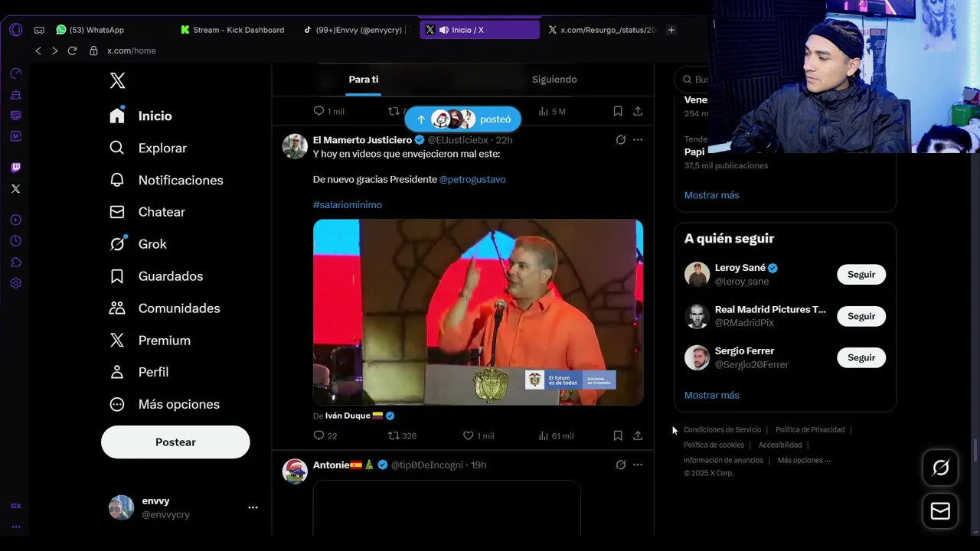Screen dimensions: 980x551
Task: Reply to post with 22 comments
Action: tap(325, 435)
